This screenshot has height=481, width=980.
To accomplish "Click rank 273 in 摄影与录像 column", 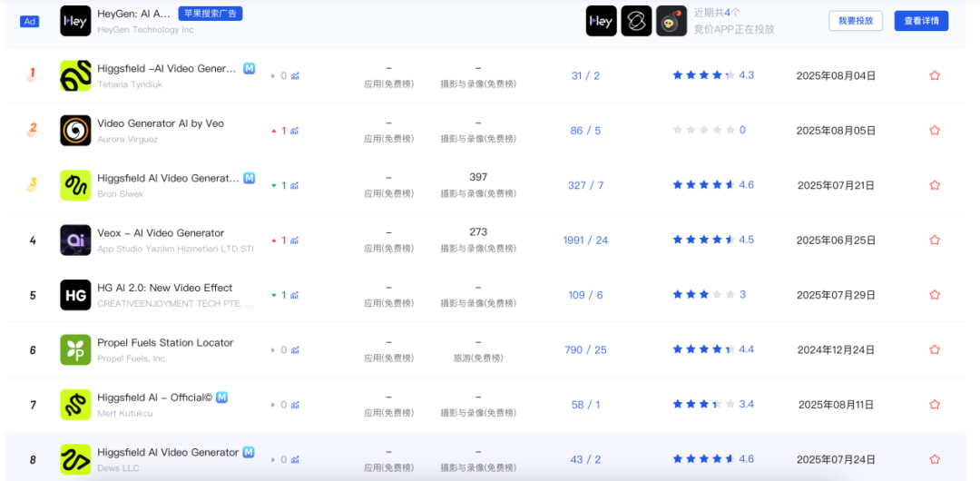I will [478, 232].
